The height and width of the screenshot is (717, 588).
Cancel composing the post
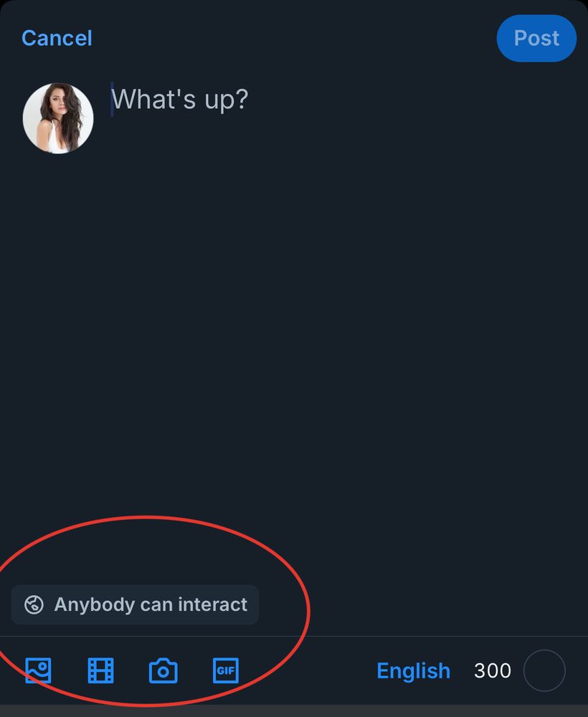pos(57,38)
